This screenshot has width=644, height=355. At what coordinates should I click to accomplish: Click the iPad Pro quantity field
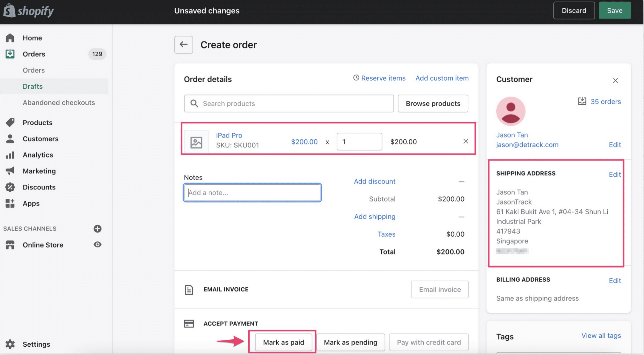click(x=359, y=142)
